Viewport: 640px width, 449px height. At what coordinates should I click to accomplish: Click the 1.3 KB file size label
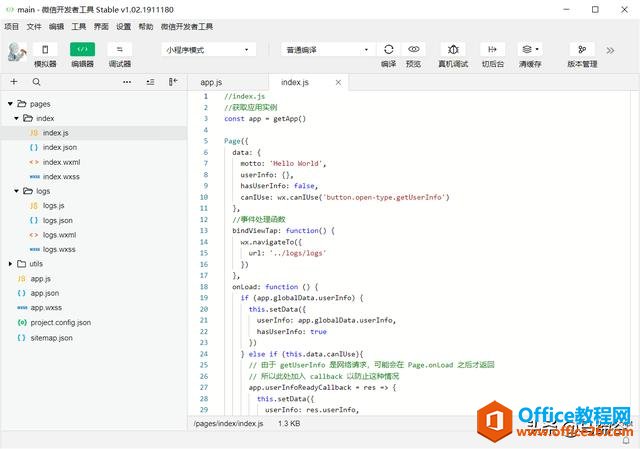click(289, 424)
